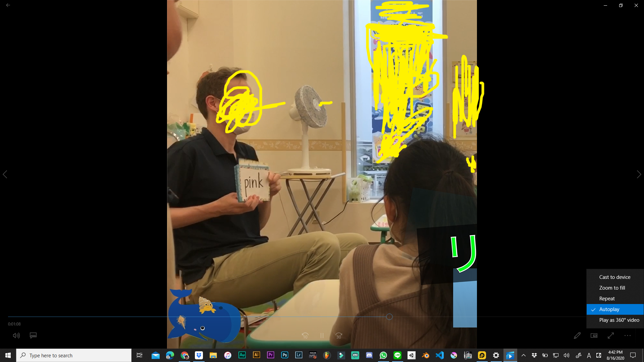Click the rewind 10 seconds icon
Viewport: 644px width, 362px height.
[x=305, y=336]
